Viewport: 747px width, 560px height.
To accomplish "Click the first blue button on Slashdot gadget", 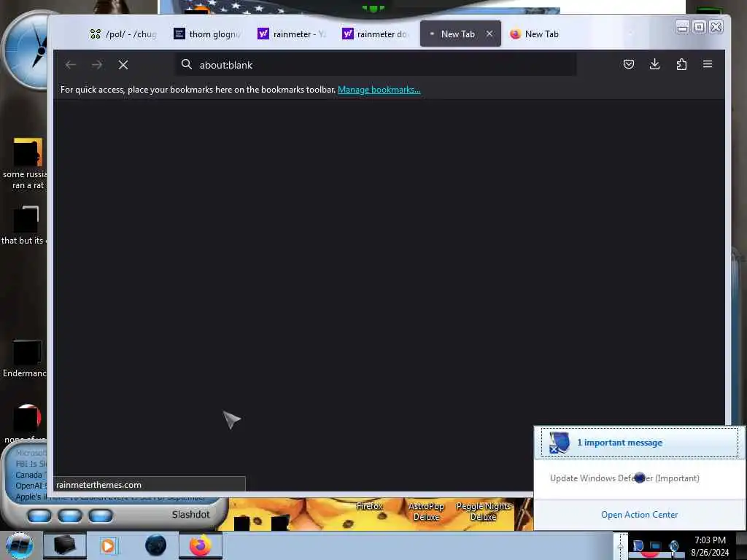I will 39,516.
